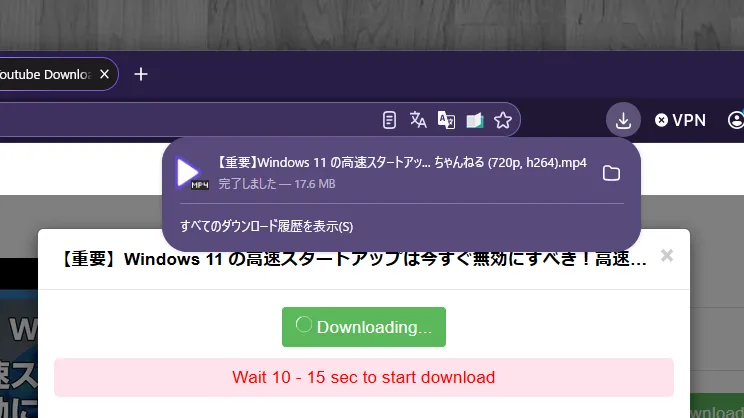Click the language translation extension icon
Screen dimensions: 744x418
pos(446,120)
